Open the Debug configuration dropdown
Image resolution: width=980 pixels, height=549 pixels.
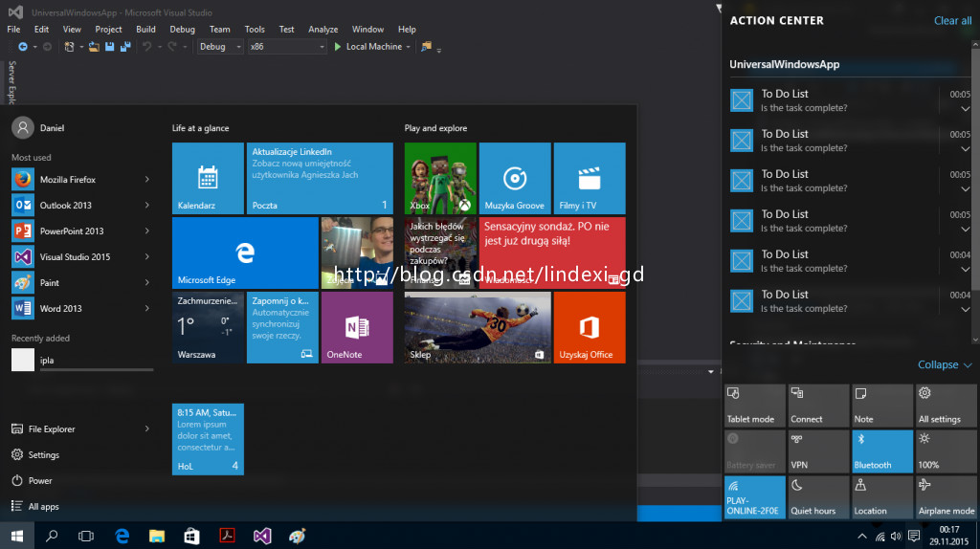[220, 47]
